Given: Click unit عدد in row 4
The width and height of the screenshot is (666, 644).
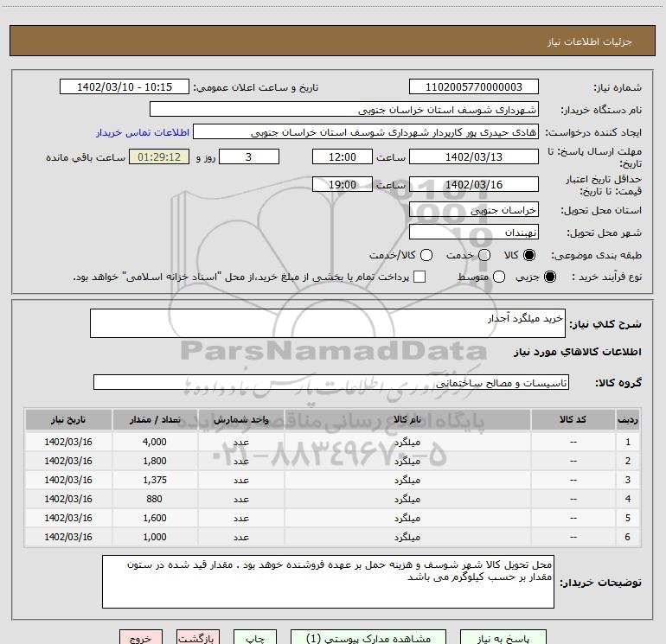Looking at the screenshot, I should (x=240, y=500).
